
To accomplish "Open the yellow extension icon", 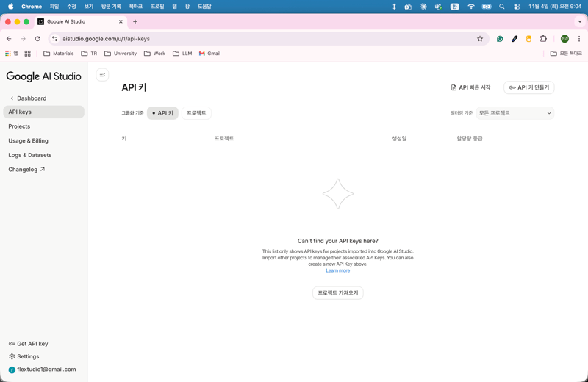I will [528, 39].
